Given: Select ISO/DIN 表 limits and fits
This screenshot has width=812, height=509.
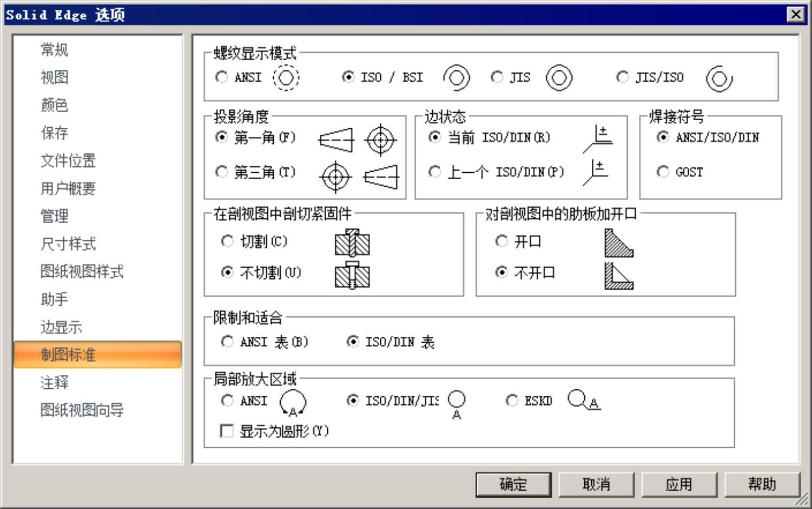Looking at the screenshot, I should [x=353, y=342].
